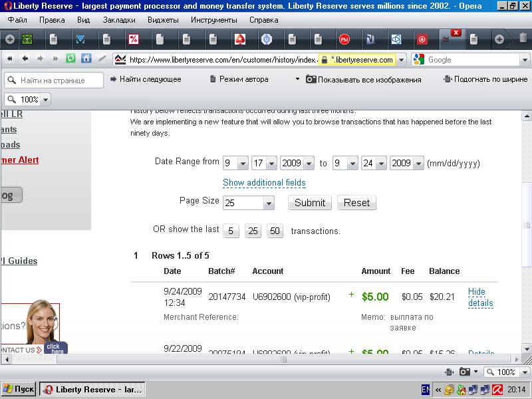Toggle 'Подогнать по ширине' fit to width

coord(485,79)
